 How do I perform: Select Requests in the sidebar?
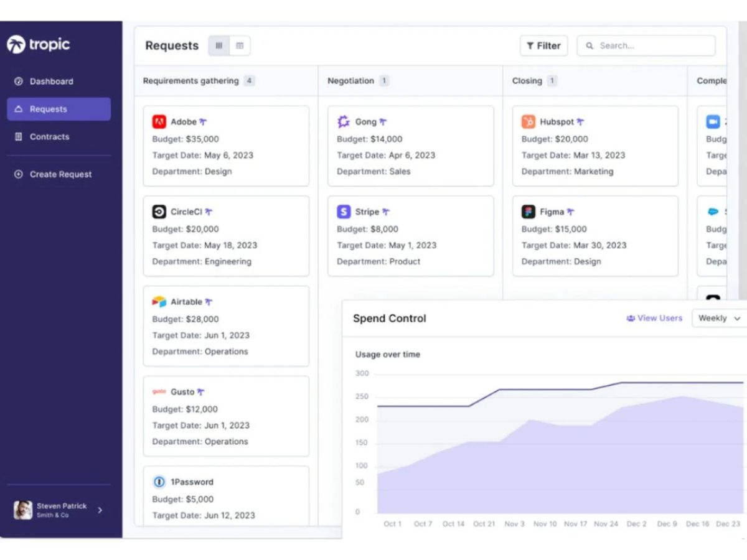59,109
